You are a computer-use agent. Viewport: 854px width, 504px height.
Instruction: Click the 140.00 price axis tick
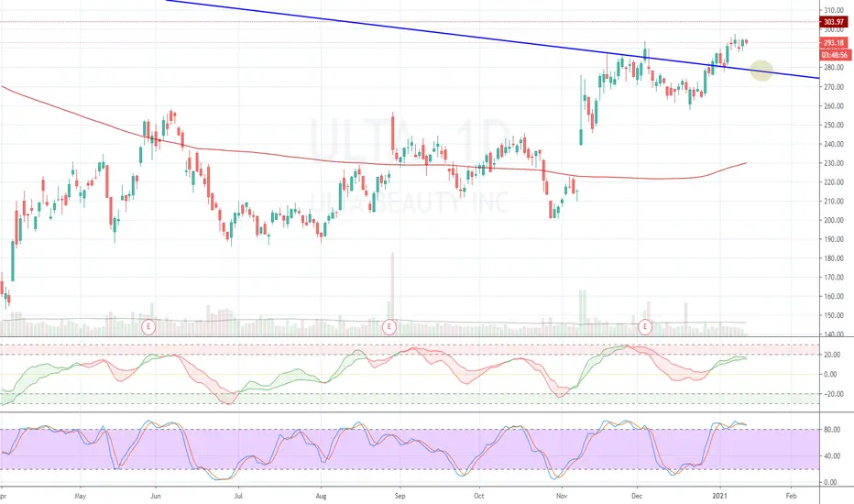[834, 334]
